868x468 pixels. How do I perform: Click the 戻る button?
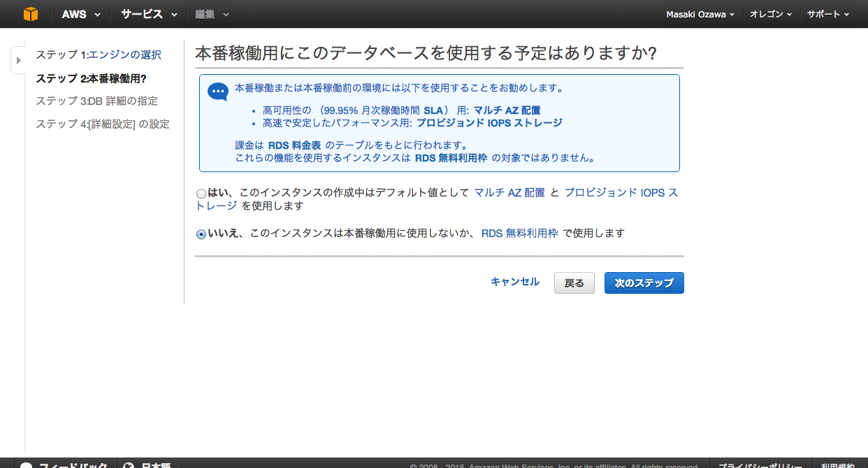point(574,283)
